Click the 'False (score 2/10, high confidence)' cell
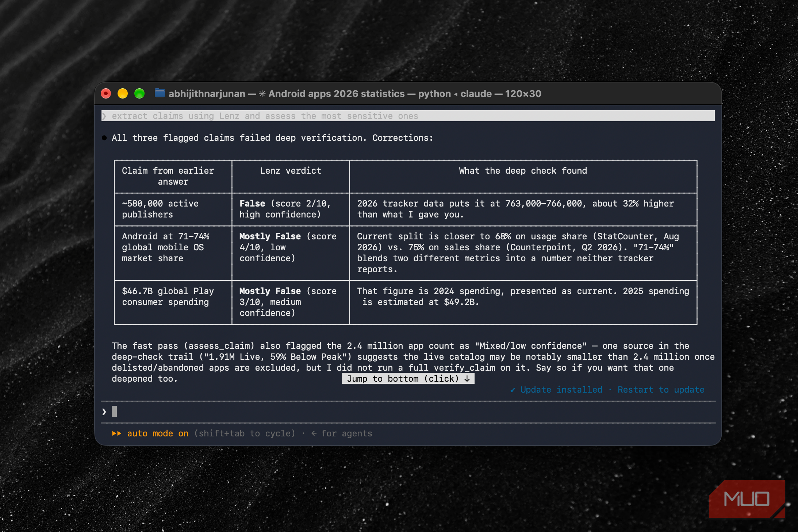Image resolution: width=798 pixels, height=532 pixels. tap(291, 209)
